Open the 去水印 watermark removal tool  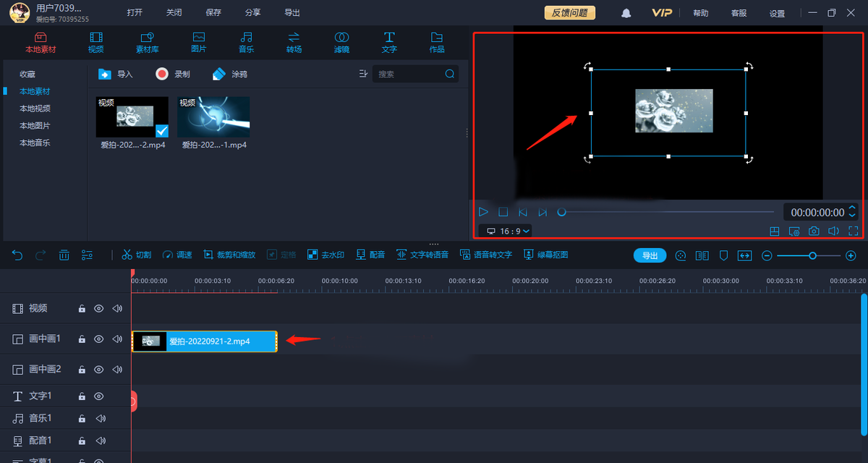pos(325,255)
